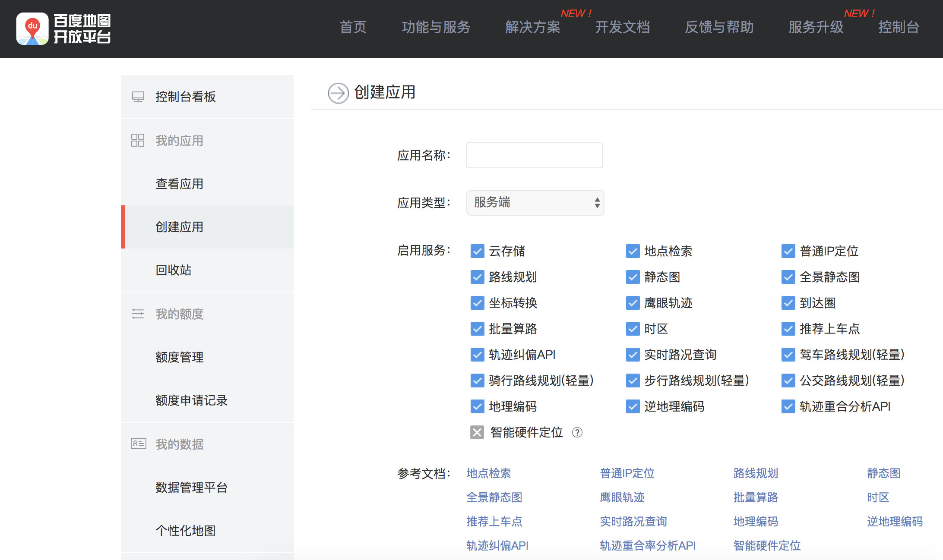
Task: Open the 时区 reference doc link
Action: tap(878, 497)
